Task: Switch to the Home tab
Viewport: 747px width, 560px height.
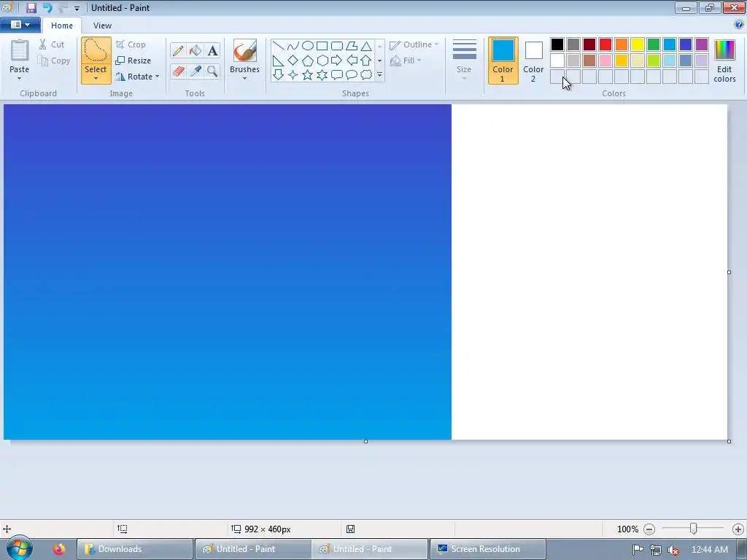Action: (62, 26)
